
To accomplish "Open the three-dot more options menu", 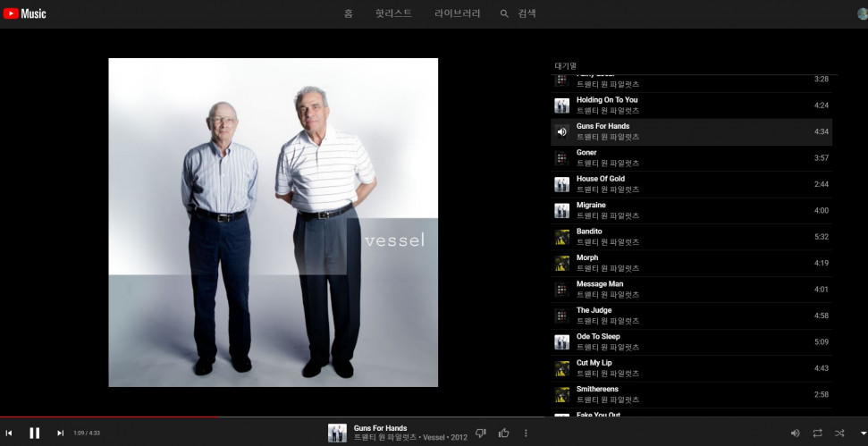I will coord(526,433).
